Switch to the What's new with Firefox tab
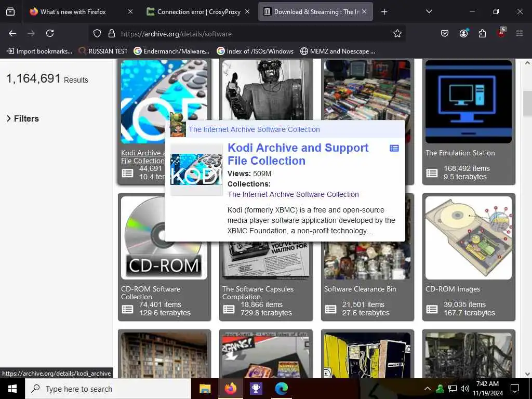Image resolution: width=532 pixels, height=399 pixels. 73,12
